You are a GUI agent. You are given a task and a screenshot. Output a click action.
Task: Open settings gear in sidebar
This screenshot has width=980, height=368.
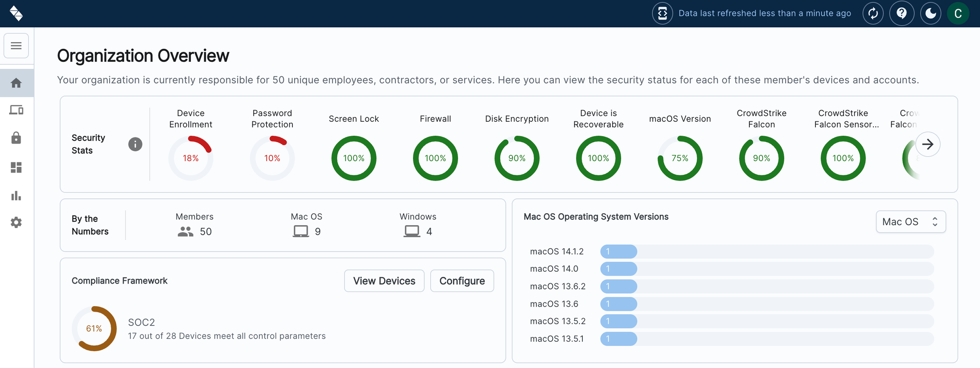[x=16, y=222]
